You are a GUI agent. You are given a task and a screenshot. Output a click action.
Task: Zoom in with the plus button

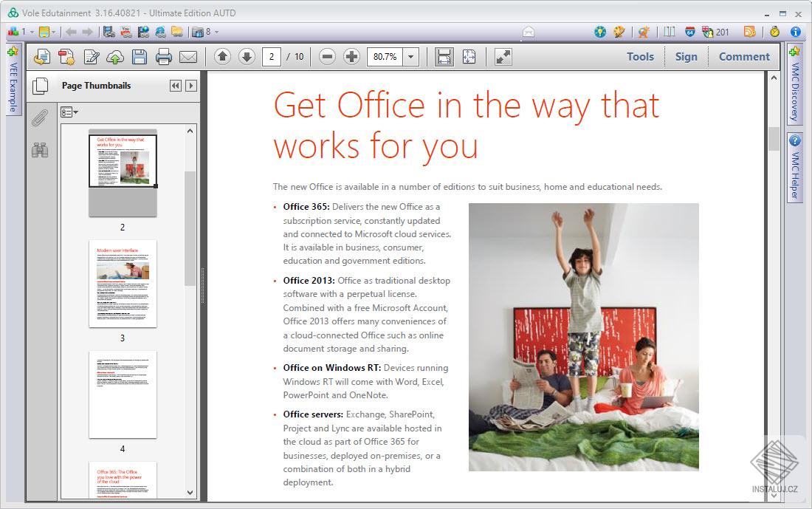pyautogui.click(x=351, y=56)
